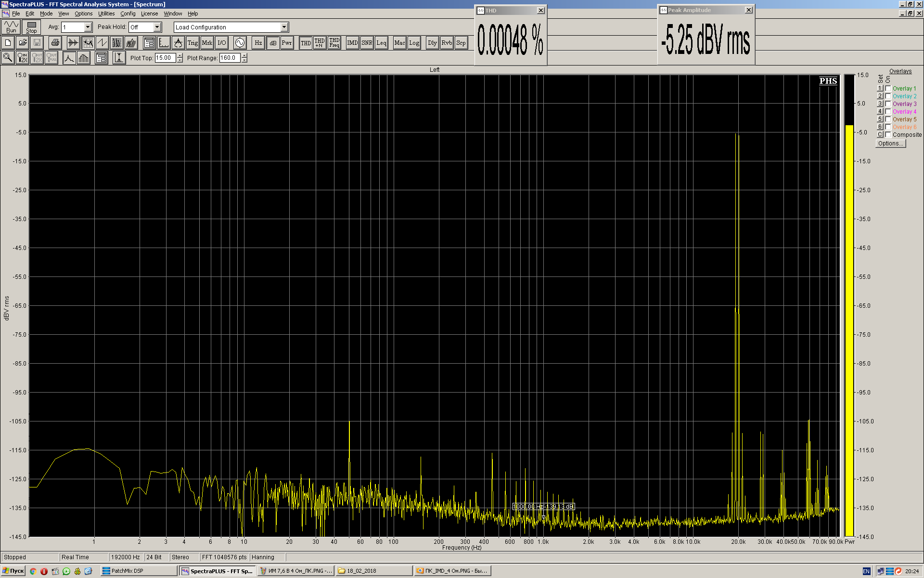Viewport: 924px width, 578px height.
Task: Click the PHS phase label on plot
Action: click(x=828, y=81)
